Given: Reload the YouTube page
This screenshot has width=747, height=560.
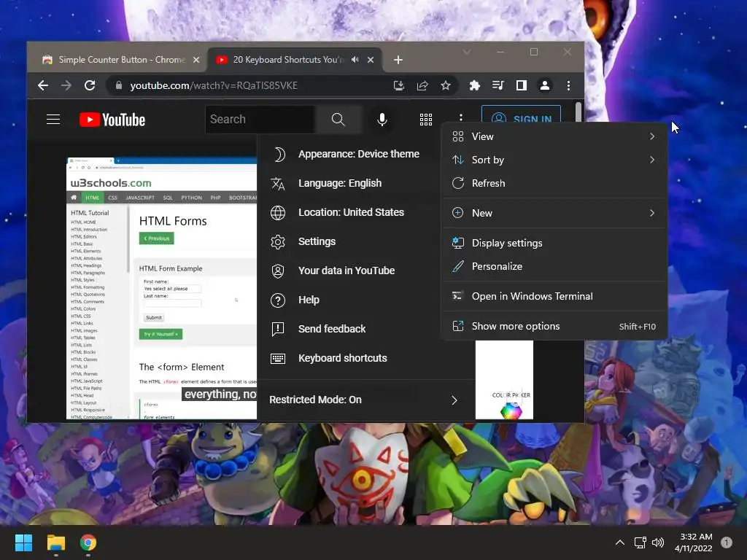Looking at the screenshot, I should coord(90,85).
